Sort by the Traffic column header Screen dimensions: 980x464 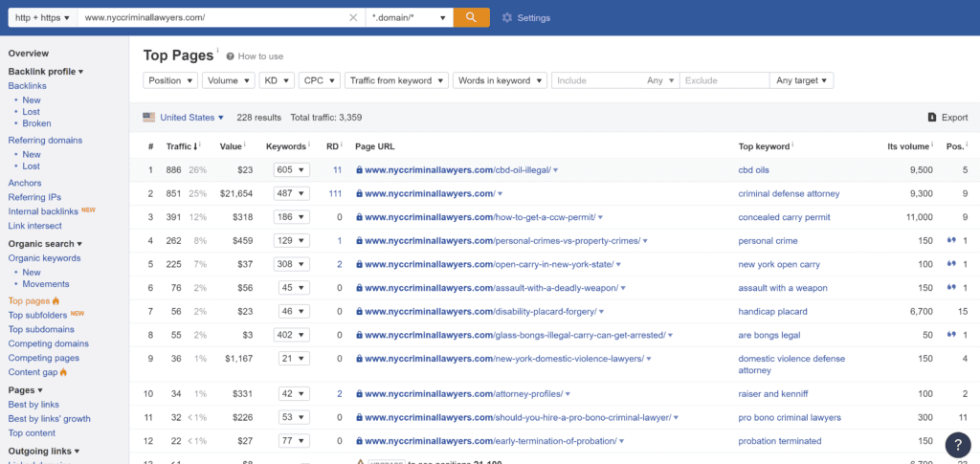point(183,146)
